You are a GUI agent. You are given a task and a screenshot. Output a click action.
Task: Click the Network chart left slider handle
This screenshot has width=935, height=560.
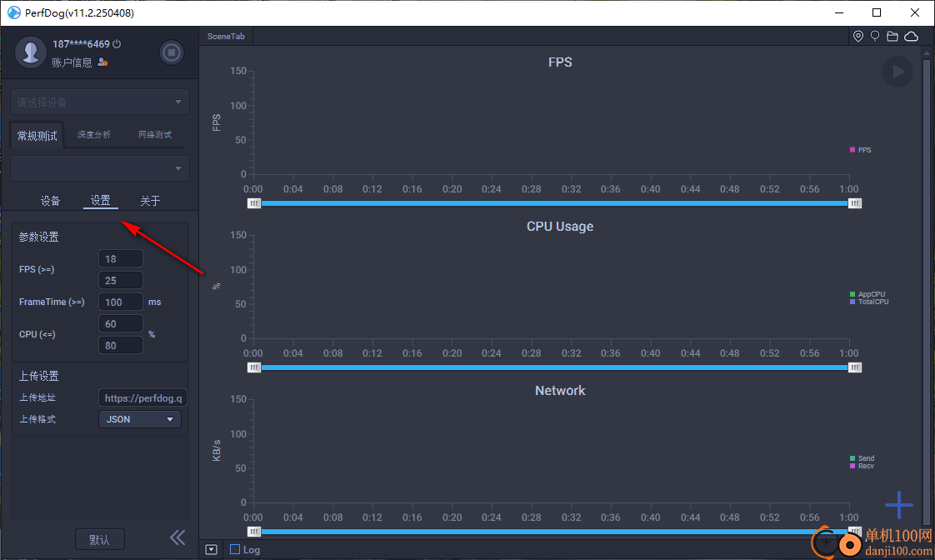tap(254, 532)
